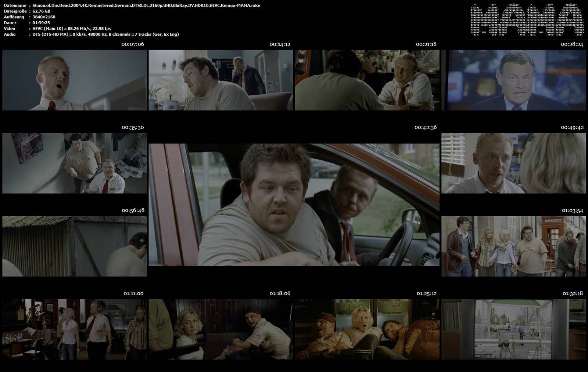Open the 00:49:42 close-up thumbnail

(513, 163)
